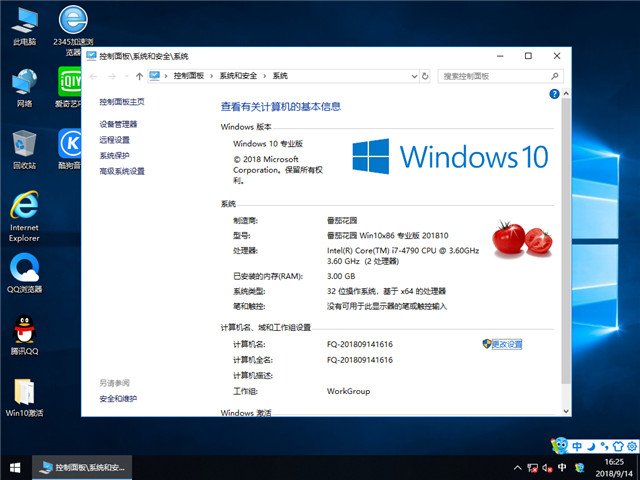Open 安全和维护 link
This screenshot has width=640, height=480.
click(118, 399)
